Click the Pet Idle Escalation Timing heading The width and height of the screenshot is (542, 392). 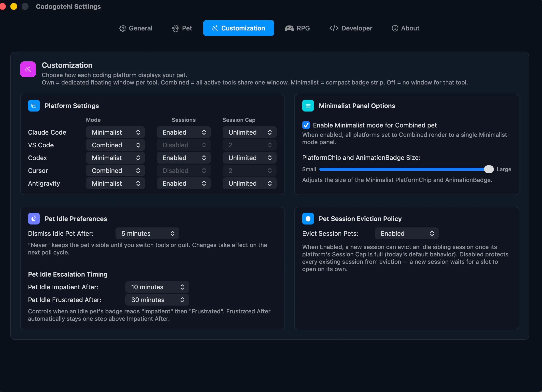pyautogui.click(x=68, y=274)
